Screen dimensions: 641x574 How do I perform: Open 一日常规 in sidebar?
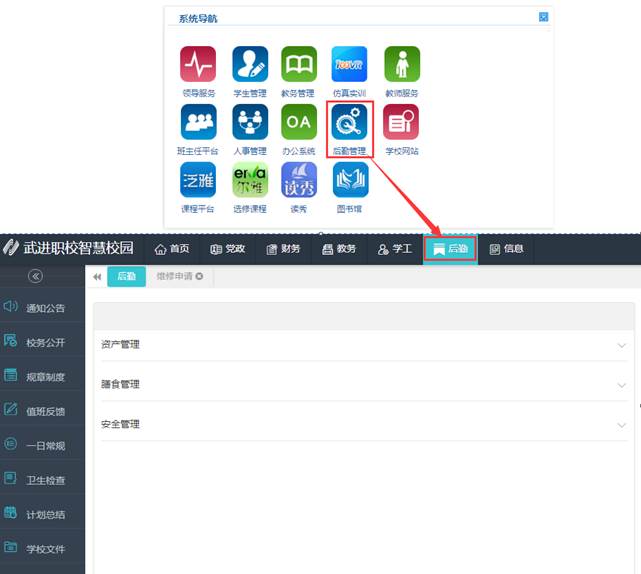coord(43,446)
